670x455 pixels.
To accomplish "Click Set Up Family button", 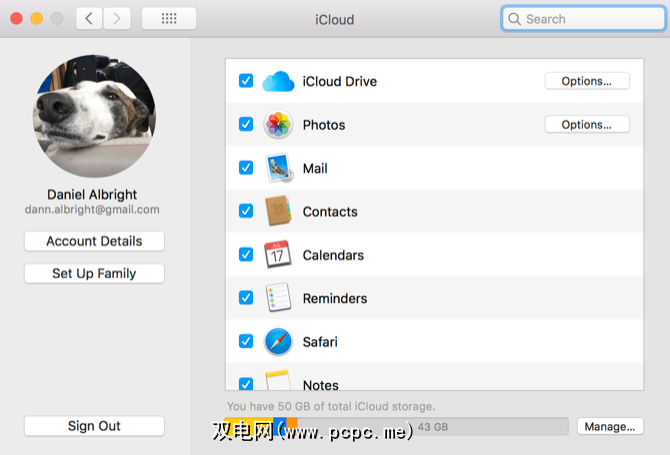I will (94, 273).
